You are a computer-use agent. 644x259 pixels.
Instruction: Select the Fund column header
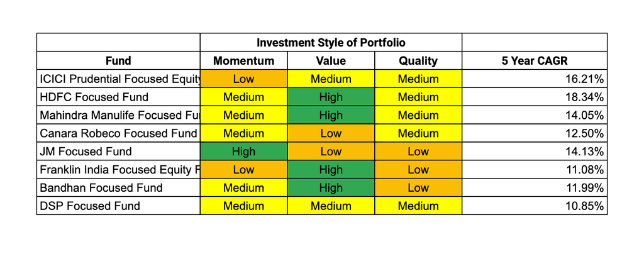[118, 61]
